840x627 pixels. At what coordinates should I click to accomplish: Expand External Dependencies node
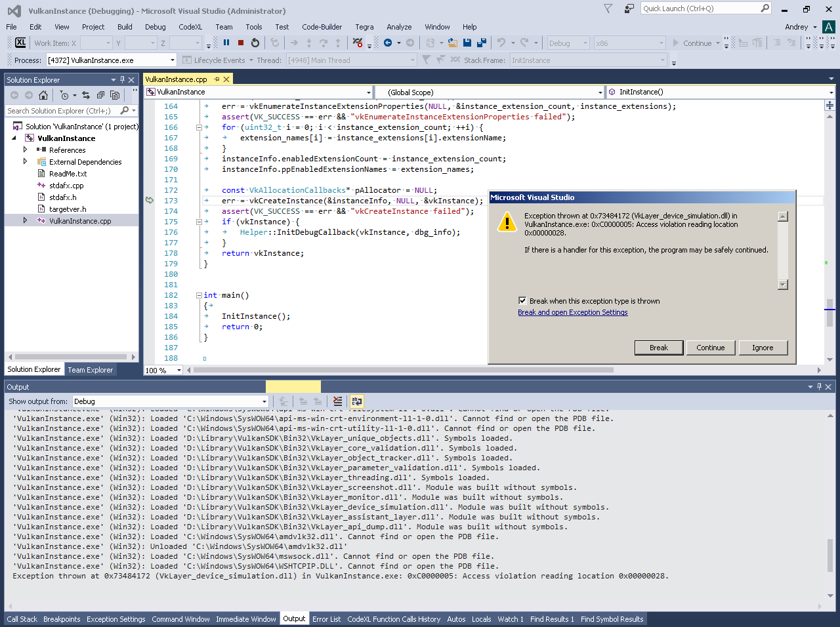(x=25, y=161)
